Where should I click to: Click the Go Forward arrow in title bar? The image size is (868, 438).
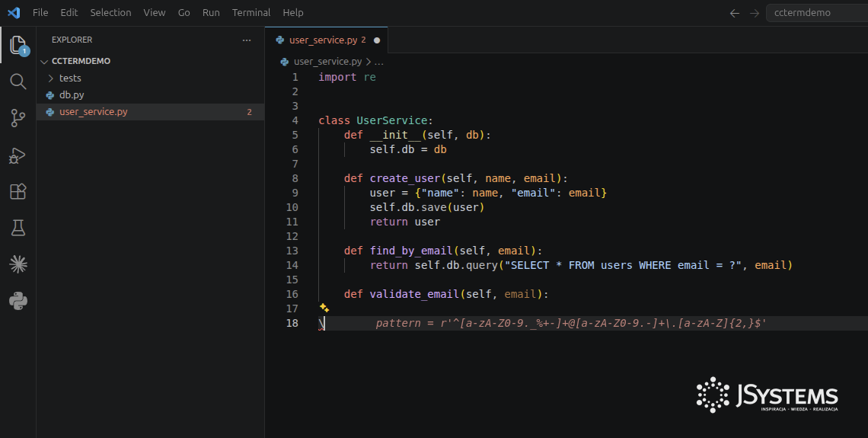(755, 13)
